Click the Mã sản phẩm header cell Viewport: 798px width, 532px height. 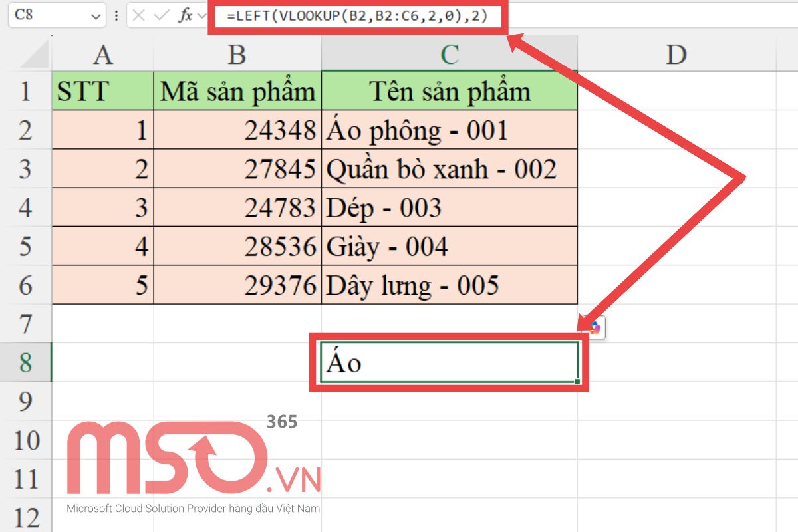click(x=237, y=91)
